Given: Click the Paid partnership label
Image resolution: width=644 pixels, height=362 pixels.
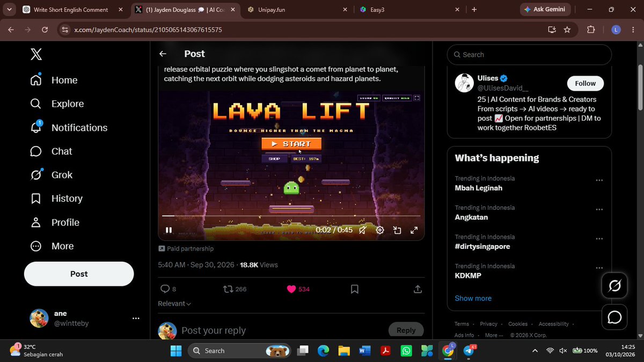Looking at the screenshot, I should click(x=186, y=249).
